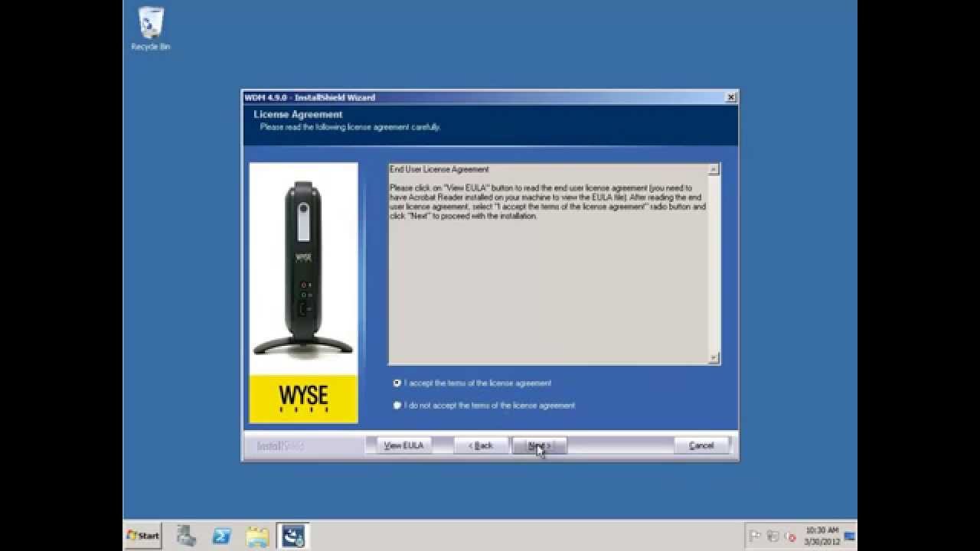This screenshot has width=980, height=551.
Task: Click inside the End User License Agreement text box
Action: pyautogui.click(x=548, y=264)
